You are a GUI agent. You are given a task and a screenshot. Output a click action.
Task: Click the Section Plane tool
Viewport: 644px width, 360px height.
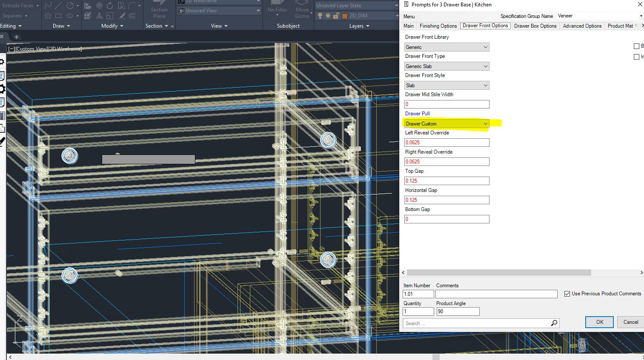pyautogui.click(x=159, y=10)
